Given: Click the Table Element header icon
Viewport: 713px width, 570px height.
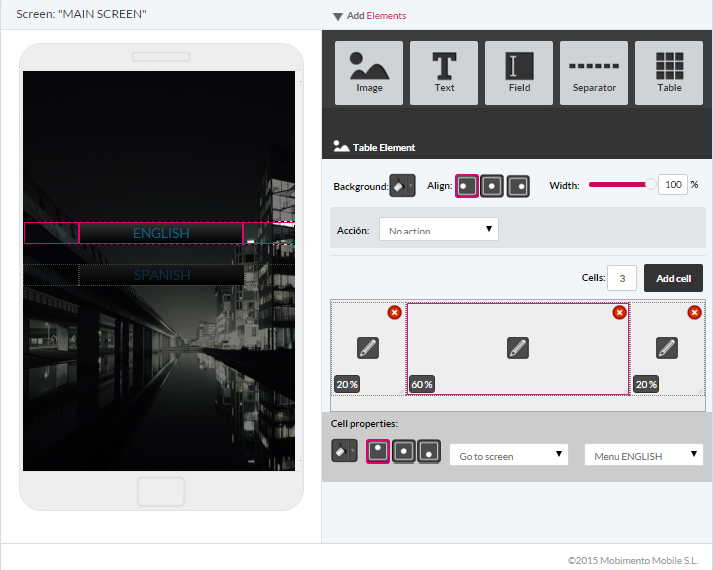Looking at the screenshot, I should [x=341, y=146].
